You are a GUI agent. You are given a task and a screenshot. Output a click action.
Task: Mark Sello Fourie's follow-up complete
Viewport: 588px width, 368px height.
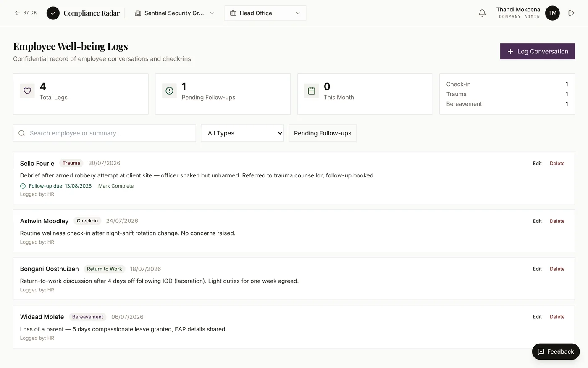click(116, 186)
